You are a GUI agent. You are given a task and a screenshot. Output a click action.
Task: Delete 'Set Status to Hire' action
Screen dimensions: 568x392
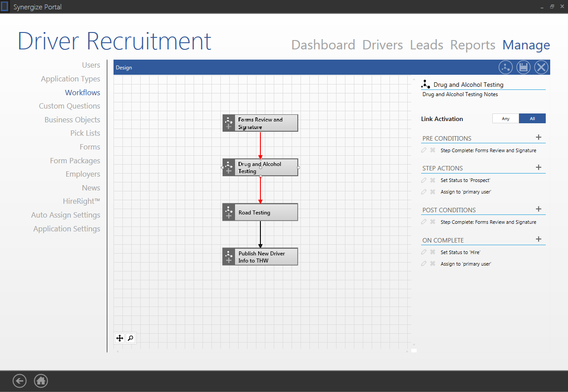432,252
